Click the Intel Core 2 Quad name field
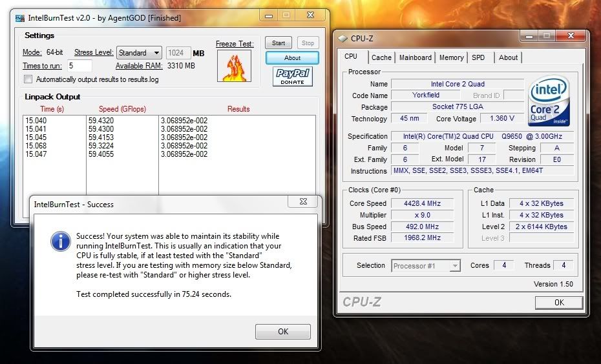 [458, 84]
